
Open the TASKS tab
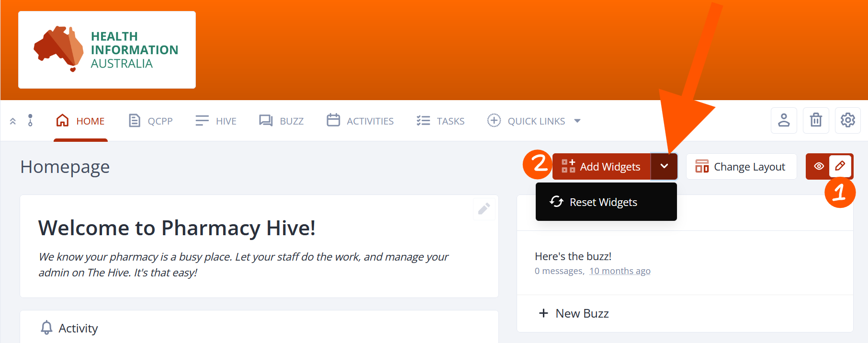point(440,121)
